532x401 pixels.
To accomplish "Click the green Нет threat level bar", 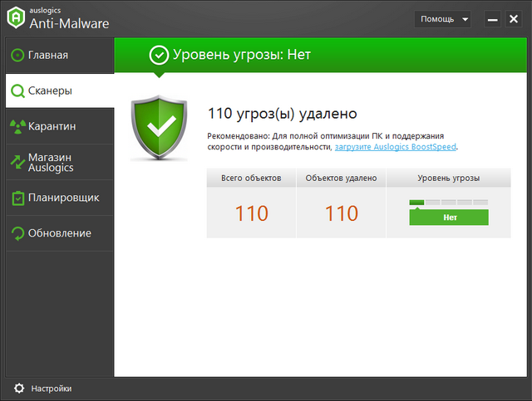I will [x=449, y=217].
